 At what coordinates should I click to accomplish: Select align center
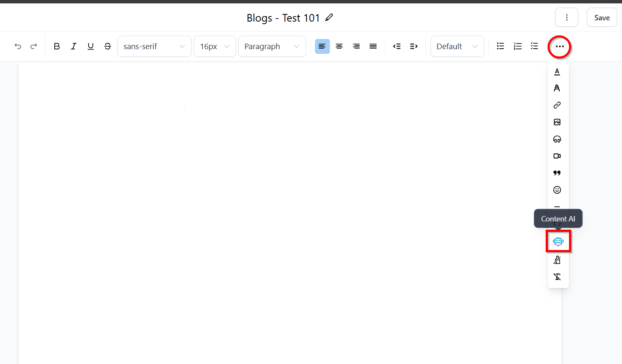point(339,46)
